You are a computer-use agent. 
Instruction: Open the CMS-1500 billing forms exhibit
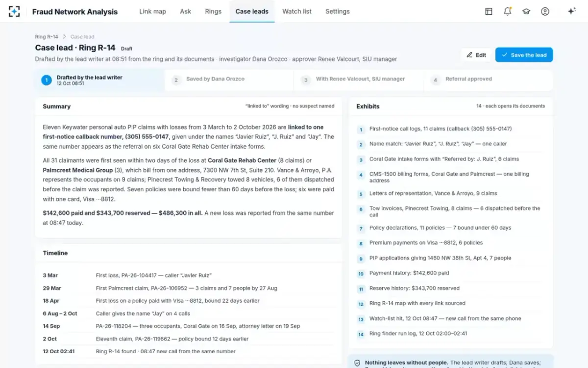click(x=451, y=177)
